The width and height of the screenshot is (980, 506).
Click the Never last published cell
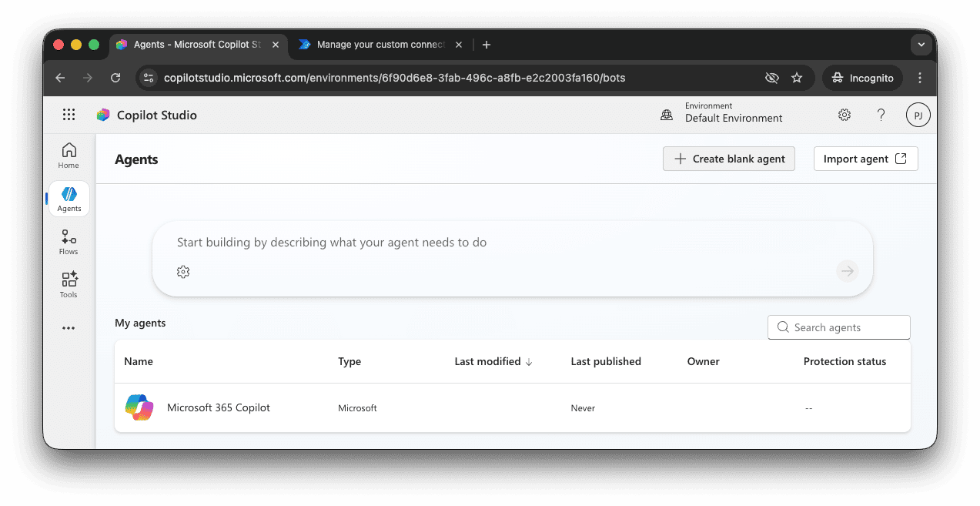pos(583,408)
